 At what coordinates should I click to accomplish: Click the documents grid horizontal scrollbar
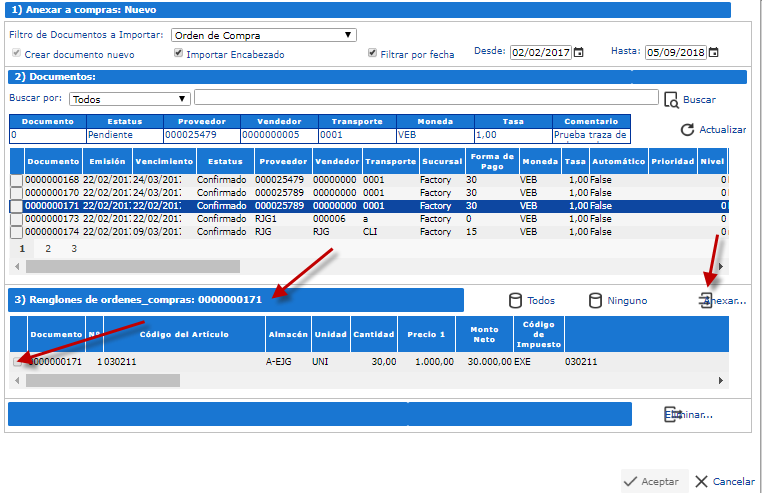pos(133,267)
